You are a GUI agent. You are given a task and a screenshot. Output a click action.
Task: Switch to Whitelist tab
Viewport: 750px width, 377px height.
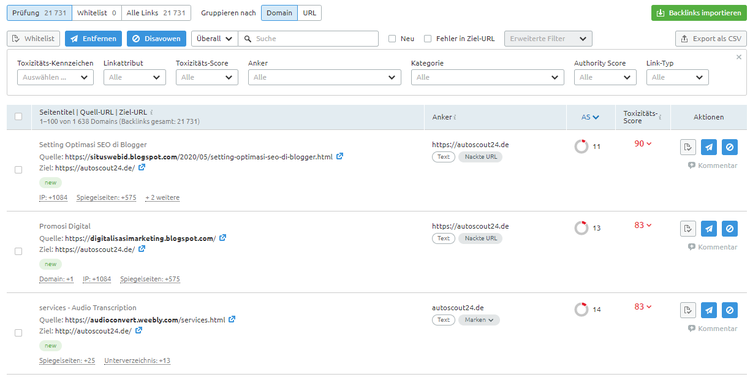click(97, 13)
